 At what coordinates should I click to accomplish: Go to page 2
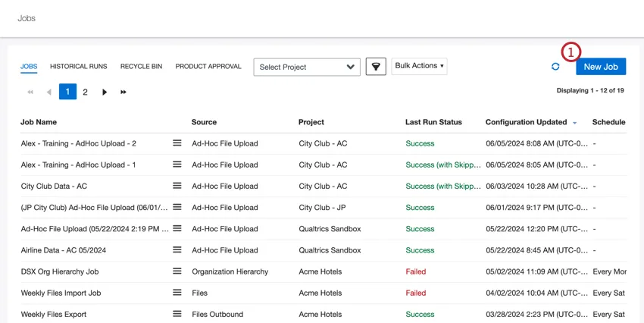click(85, 93)
